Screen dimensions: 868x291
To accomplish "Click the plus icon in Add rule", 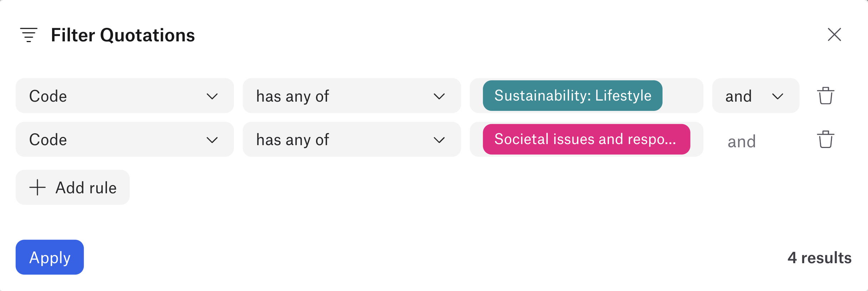I will 37,188.
